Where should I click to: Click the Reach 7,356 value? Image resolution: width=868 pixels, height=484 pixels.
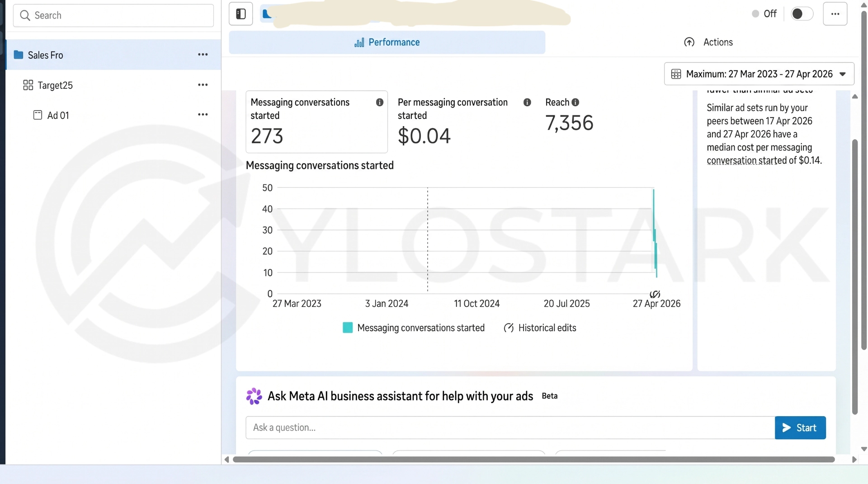click(x=569, y=123)
